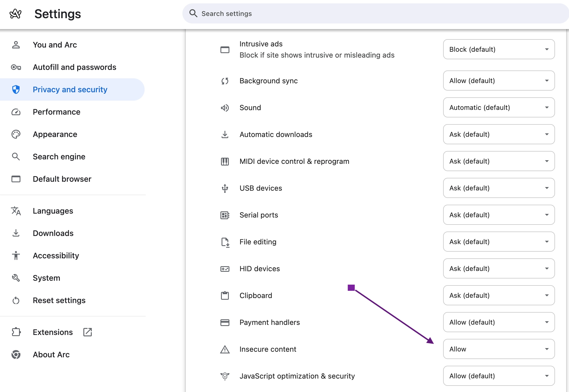Screen dimensions: 569x392
Task: Open the Background sync Allow dropdown
Action: (x=499, y=81)
